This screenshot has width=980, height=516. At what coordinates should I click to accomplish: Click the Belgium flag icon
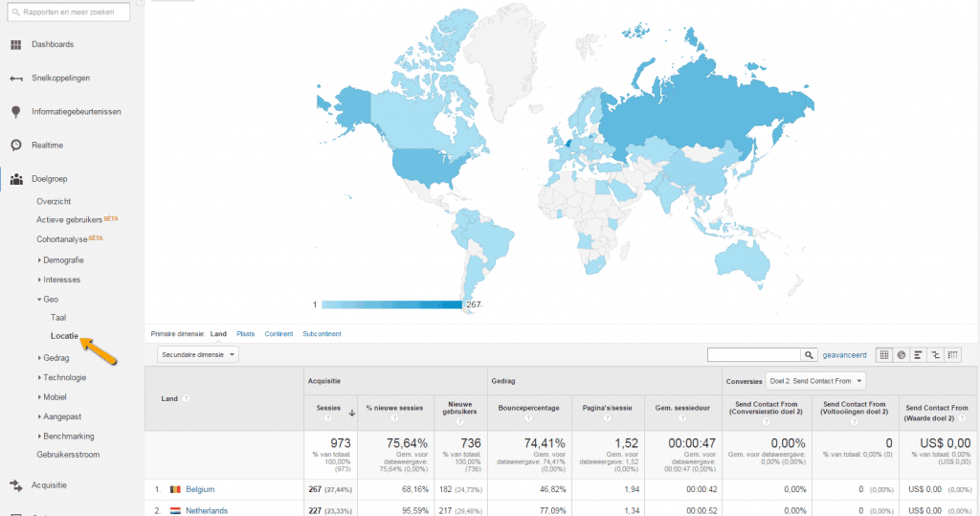(176, 490)
